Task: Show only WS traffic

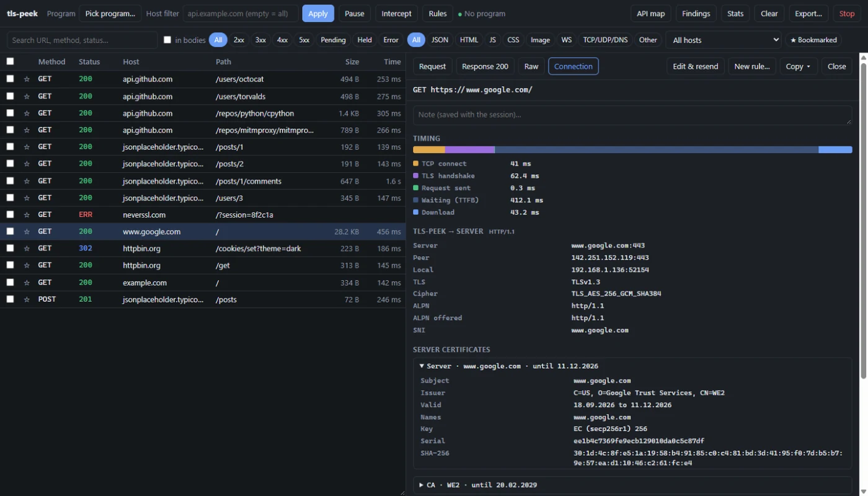Action: 567,40
